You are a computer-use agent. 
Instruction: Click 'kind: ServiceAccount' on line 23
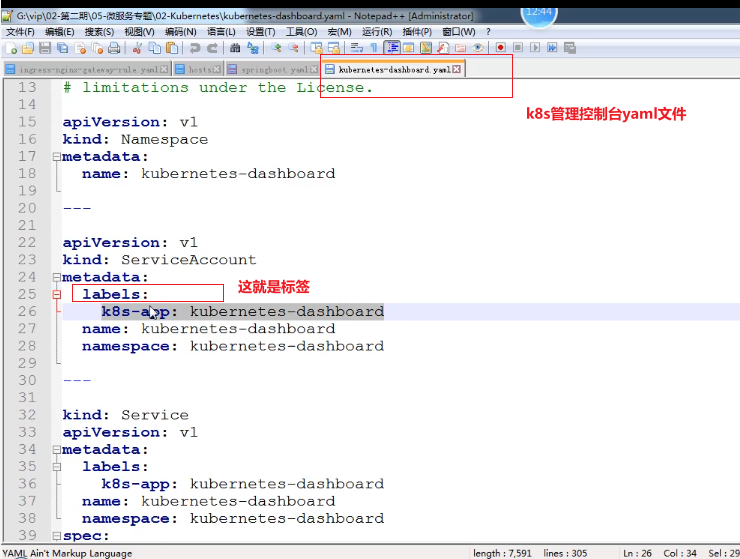159,260
